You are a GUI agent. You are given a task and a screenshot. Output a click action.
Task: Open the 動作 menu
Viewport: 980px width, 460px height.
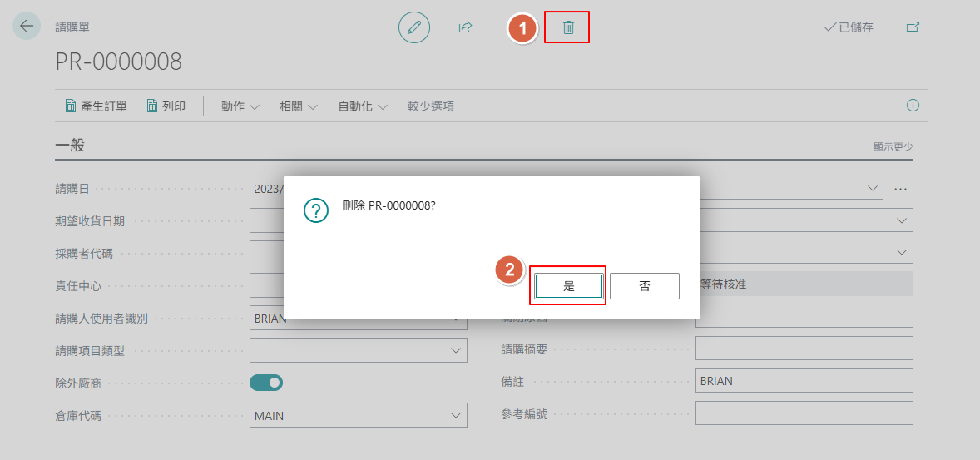tap(240, 106)
